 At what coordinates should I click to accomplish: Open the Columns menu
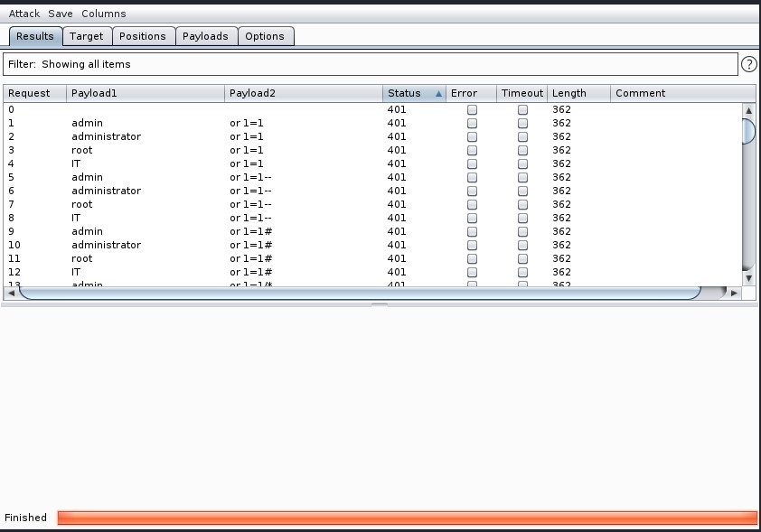point(104,14)
